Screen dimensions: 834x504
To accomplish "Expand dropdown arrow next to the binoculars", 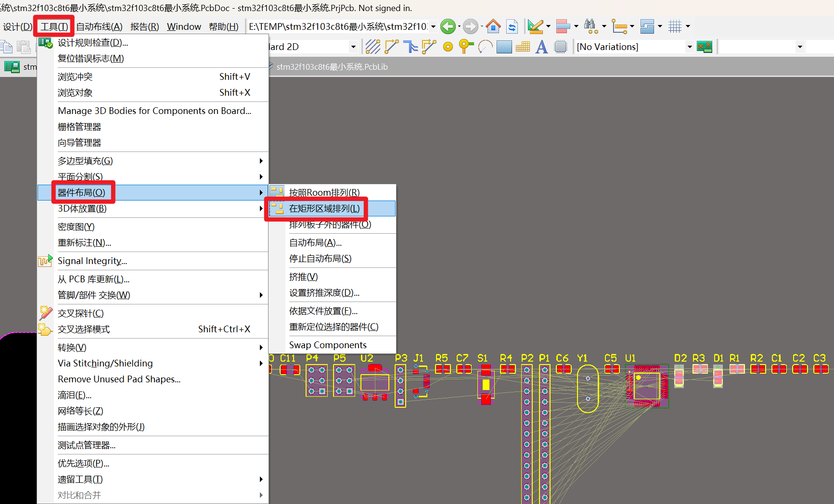I will (x=604, y=26).
